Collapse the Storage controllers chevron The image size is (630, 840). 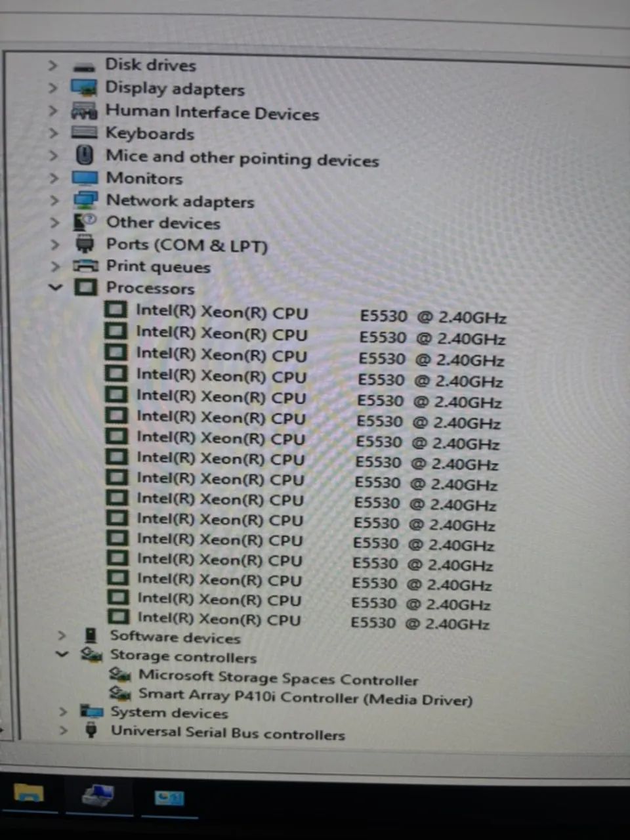(62, 654)
